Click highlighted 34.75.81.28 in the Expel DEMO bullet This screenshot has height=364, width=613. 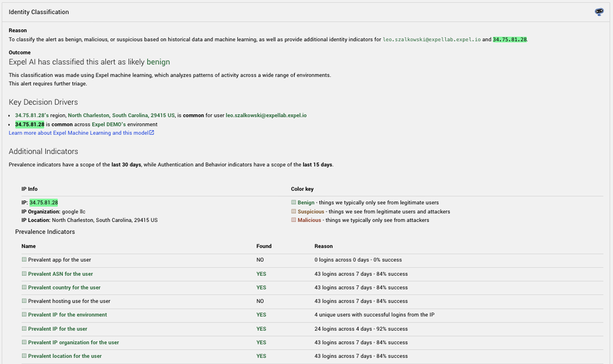[x=30, y=124]
